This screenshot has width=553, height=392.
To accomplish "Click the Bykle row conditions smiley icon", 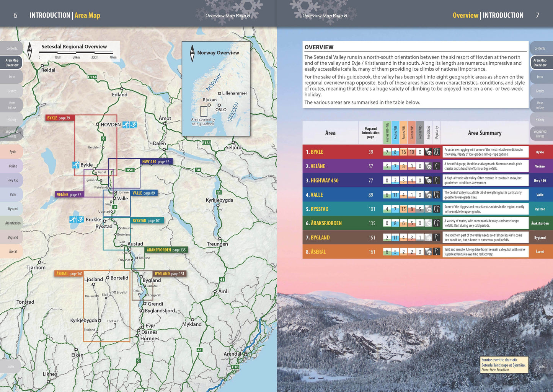I will tap(428, 152).
